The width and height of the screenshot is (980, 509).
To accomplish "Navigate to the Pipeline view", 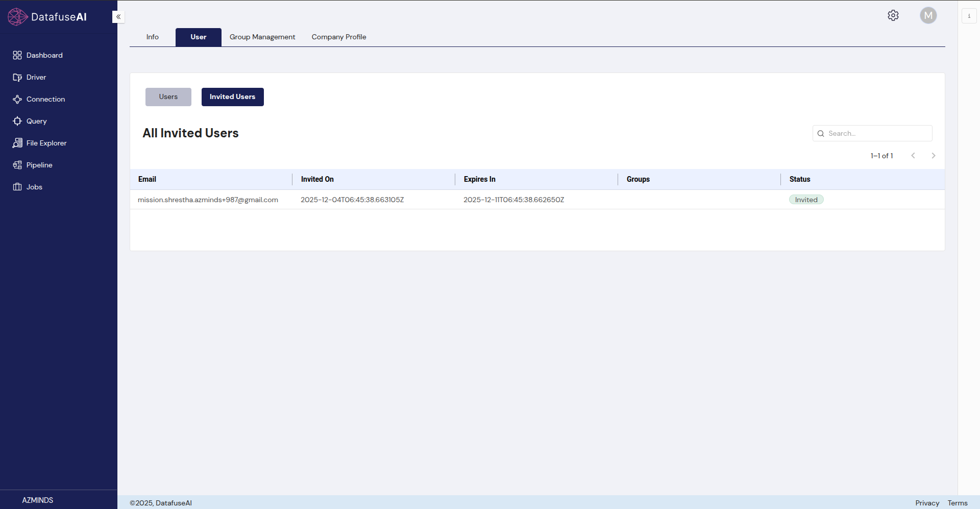I will (x=39, y=165).
